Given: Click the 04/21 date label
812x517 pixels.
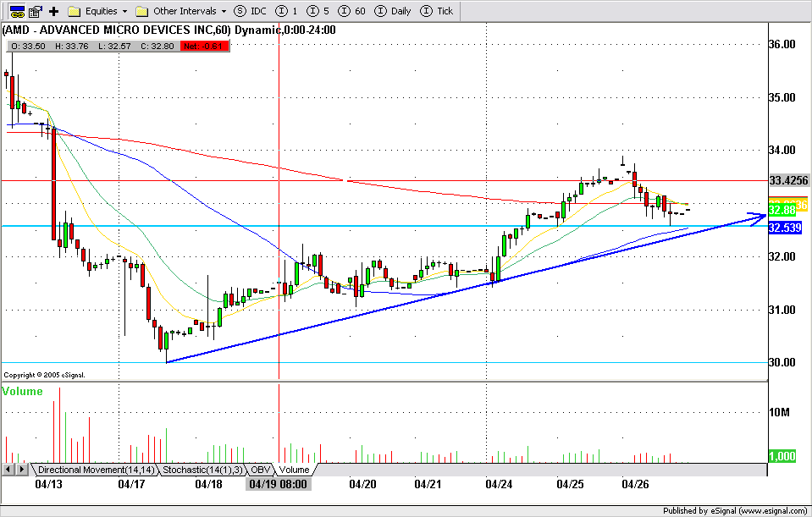Looking at the screenshot, I should tap(428, 484).
